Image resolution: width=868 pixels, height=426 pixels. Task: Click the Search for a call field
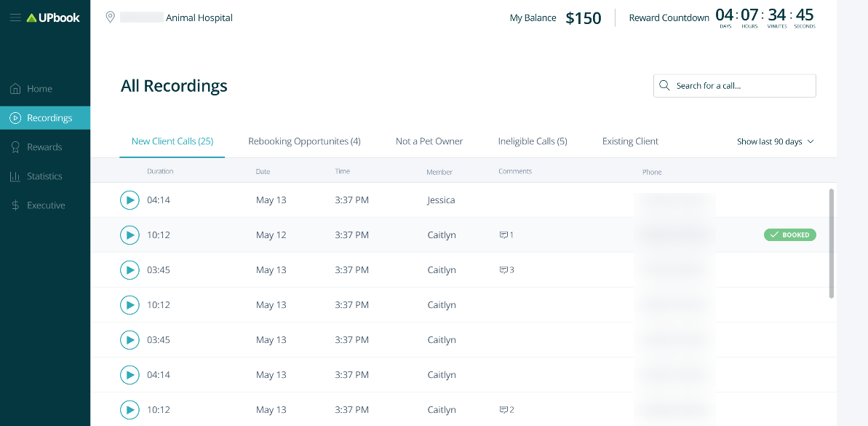pos(742,86)
